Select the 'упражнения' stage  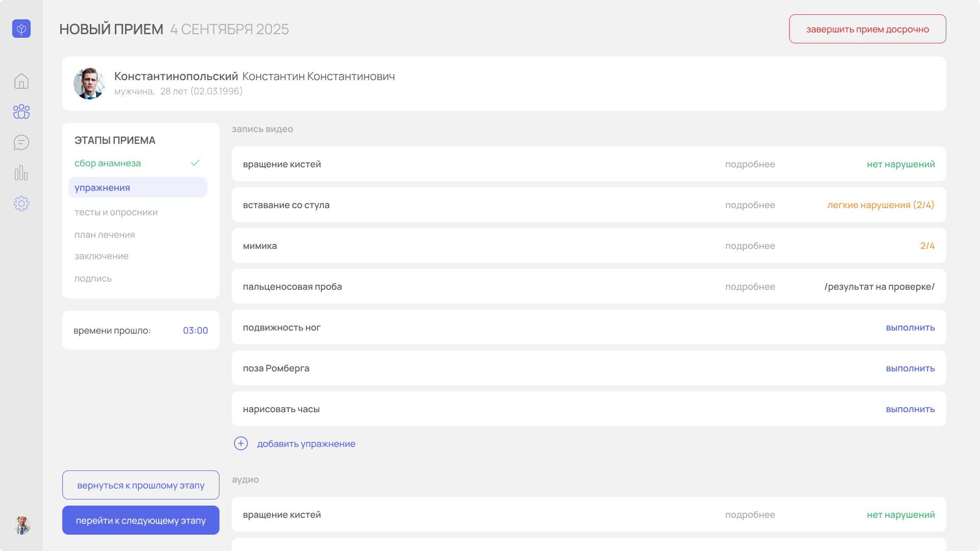tap(102, 188)
